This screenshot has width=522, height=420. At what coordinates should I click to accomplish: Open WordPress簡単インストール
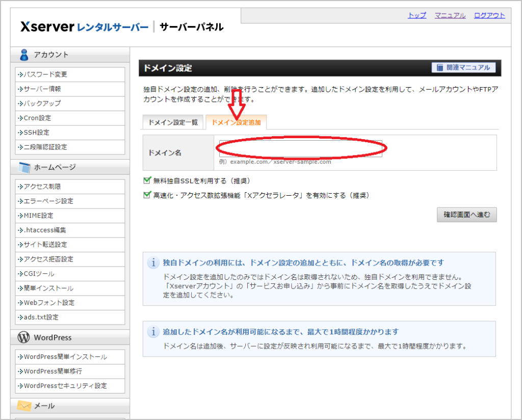click(x=70, y=357)
